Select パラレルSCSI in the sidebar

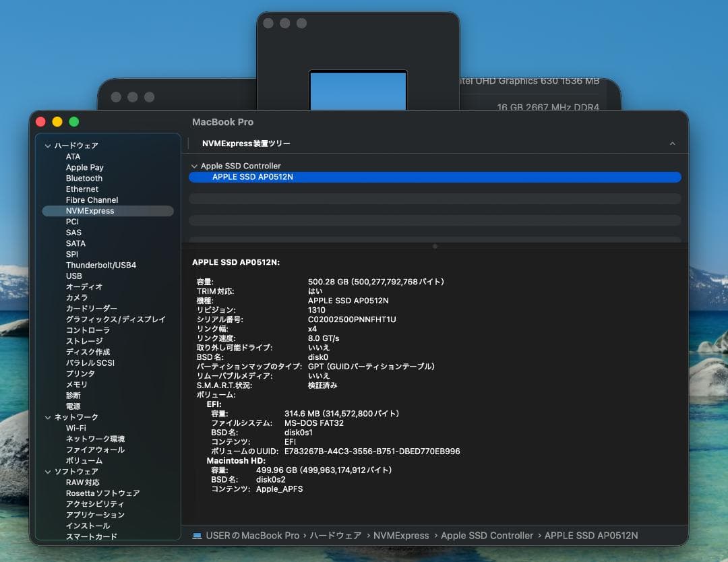(x=90, y=363)
